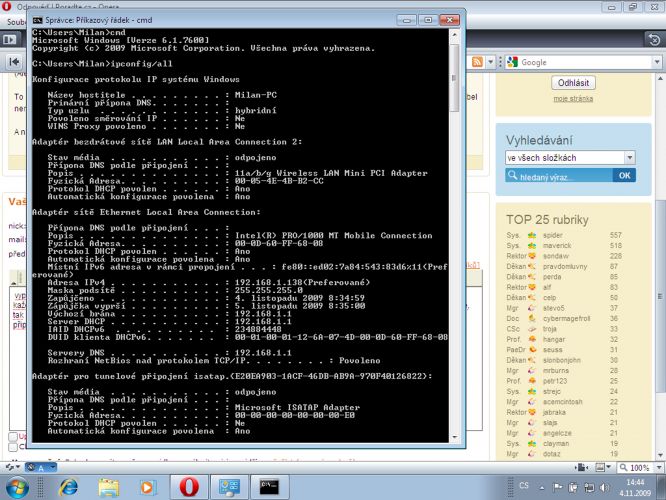Toggle the Opera show images status icon

[602, 467]
